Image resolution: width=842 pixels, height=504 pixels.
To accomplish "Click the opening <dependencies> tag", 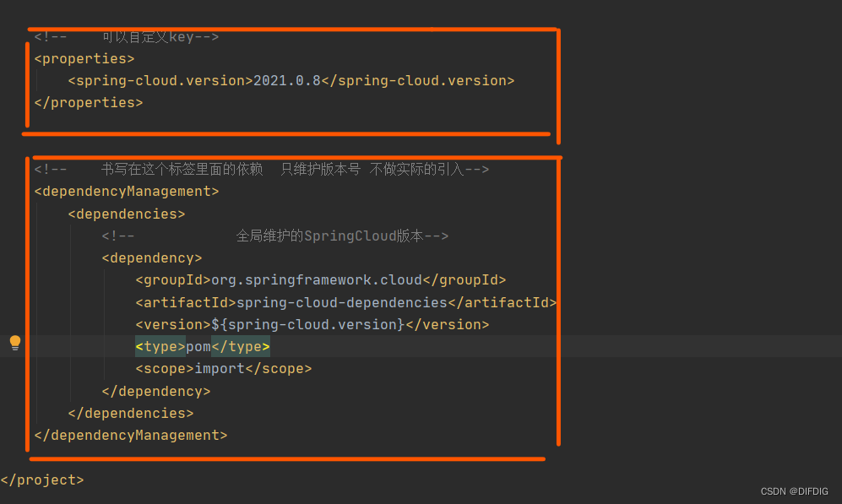I will [x=127, y=214].
